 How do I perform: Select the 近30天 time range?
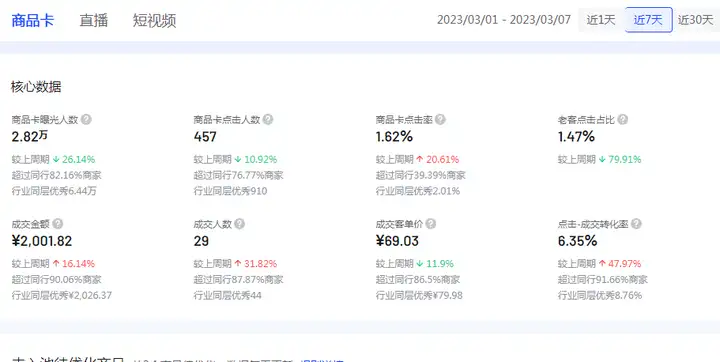point(696,20)
